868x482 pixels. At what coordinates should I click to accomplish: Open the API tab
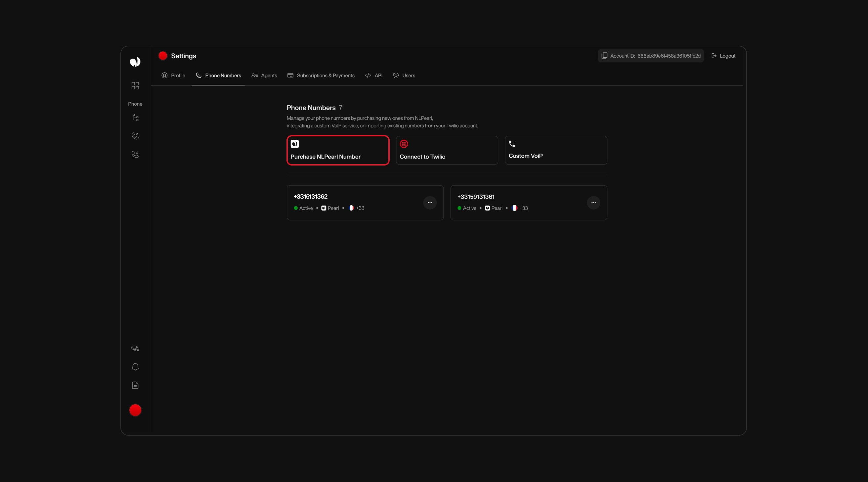(x=374, y=75)
